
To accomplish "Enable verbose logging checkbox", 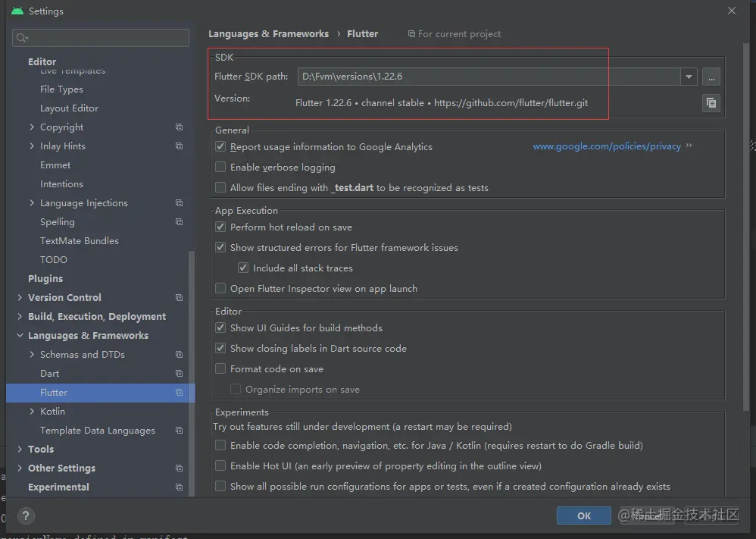I will [x=220, y=167].
